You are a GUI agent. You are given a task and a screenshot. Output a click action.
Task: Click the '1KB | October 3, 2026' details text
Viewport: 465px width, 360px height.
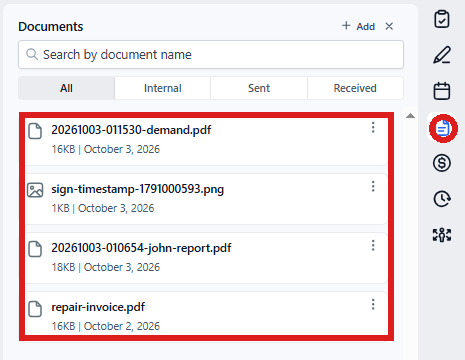(103, 208)
